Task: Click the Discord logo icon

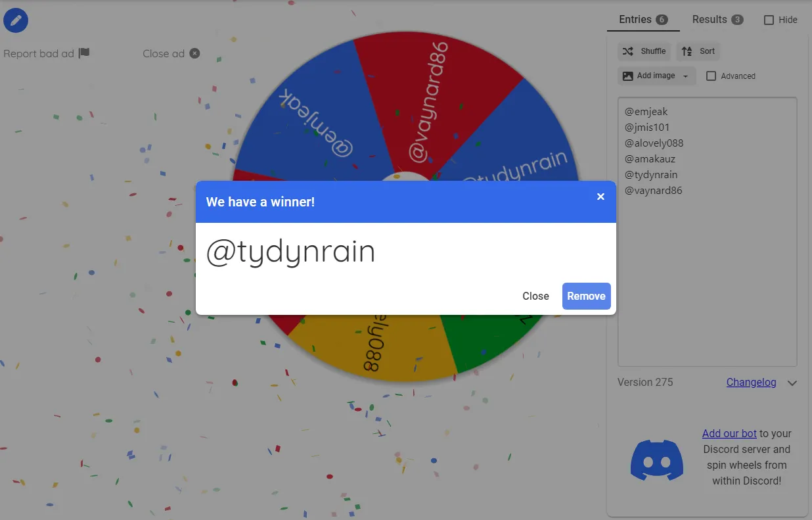Action: 657,460
